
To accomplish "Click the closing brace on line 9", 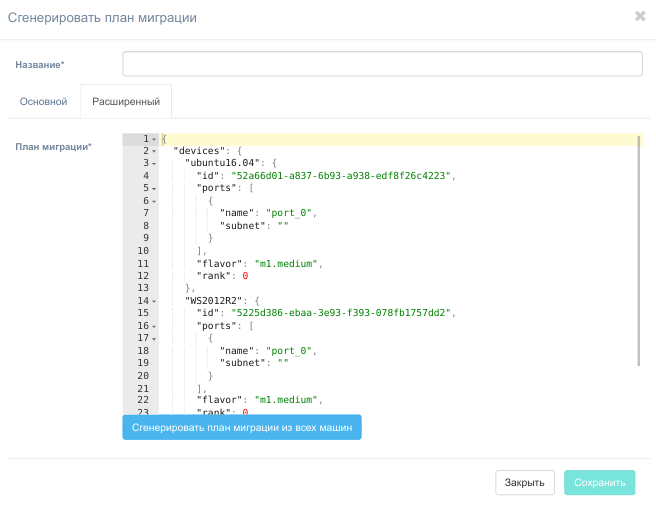I will tap(210, 238).
